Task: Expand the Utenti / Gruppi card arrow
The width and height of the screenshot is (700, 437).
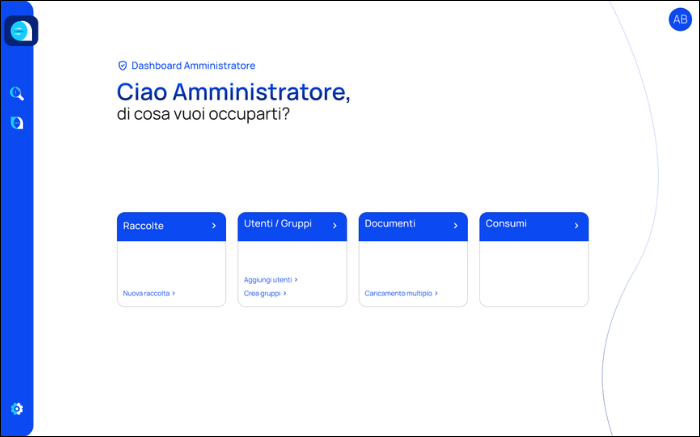Action: tap(335, 226)
